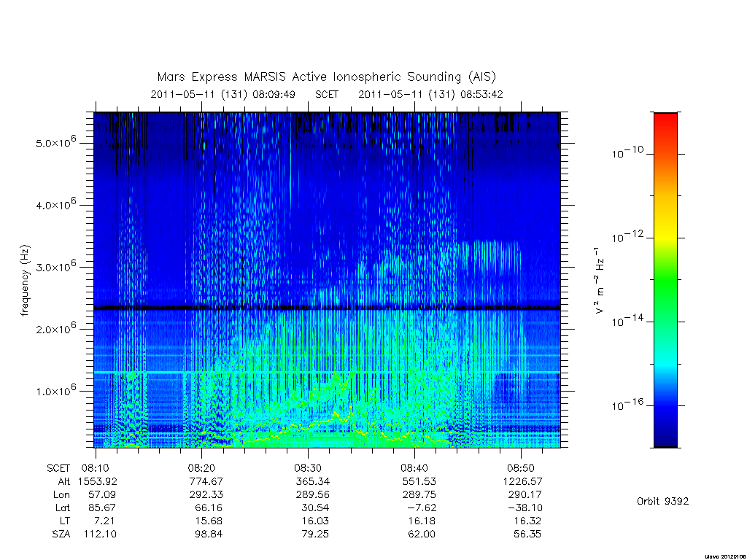Click the altitude value 365.34
The height and width of the screenshot is (560, 747).
(312, 481)
